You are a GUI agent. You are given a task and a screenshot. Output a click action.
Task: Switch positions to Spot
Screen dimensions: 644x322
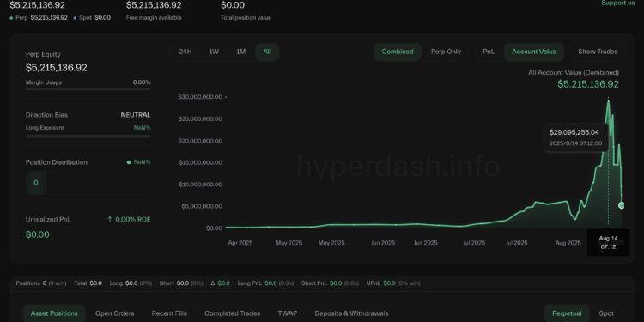click(x=606, y=313)
